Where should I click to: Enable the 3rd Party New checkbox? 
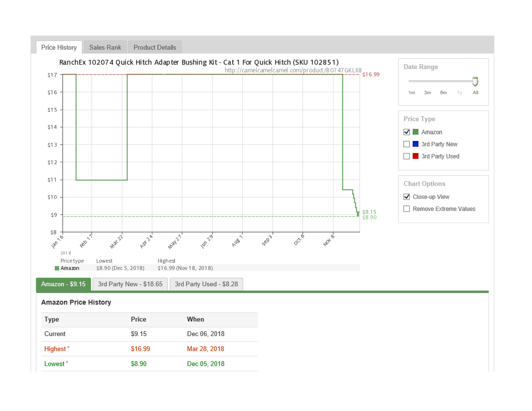[x=406, y=144]
